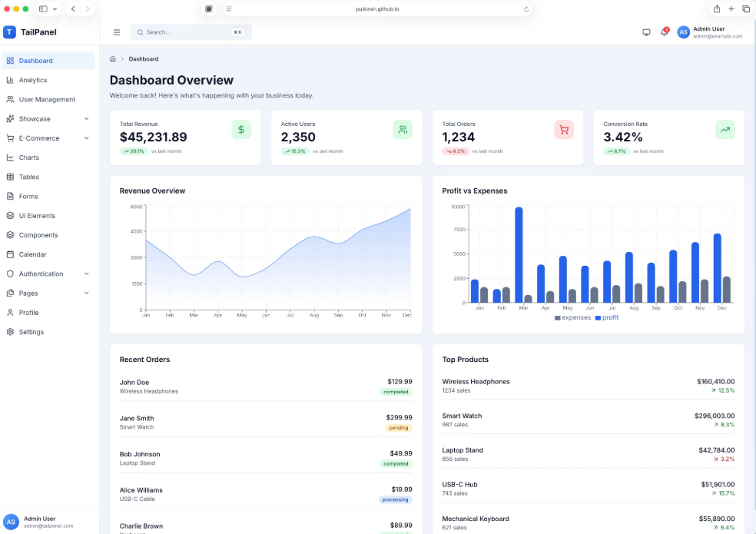Click the Total Revenue dollar icon
This screenshot has height=534, width=756.
(x=241, y=130)
